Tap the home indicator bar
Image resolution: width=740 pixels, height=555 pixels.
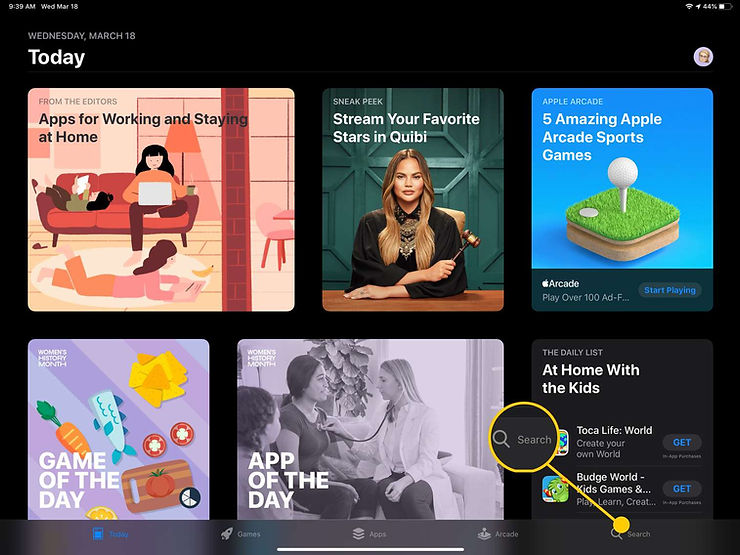pyautogui.click(x=370, y=549)
